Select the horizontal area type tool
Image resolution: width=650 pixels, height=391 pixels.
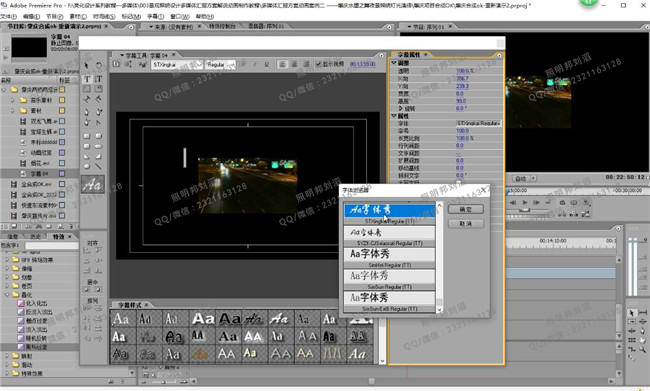[x=87, y=89]
